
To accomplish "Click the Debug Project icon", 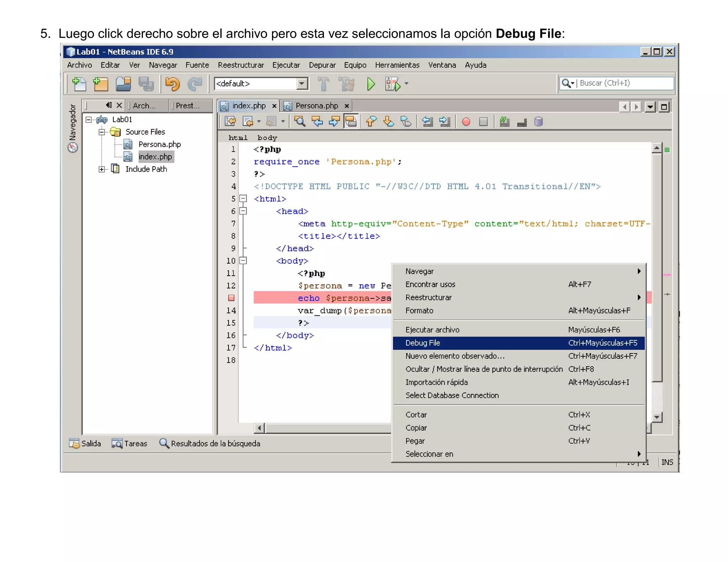I will (x=393, y=84).
